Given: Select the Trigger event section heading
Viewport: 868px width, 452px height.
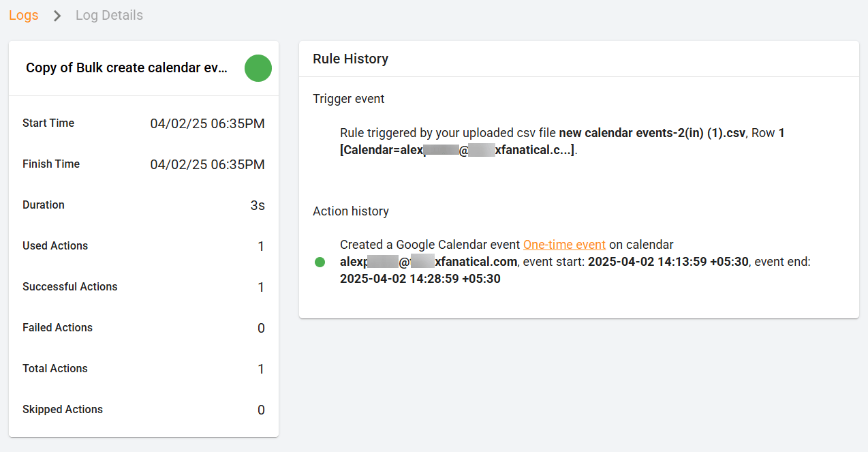Looking at the screenshot, I should (349, 99).
